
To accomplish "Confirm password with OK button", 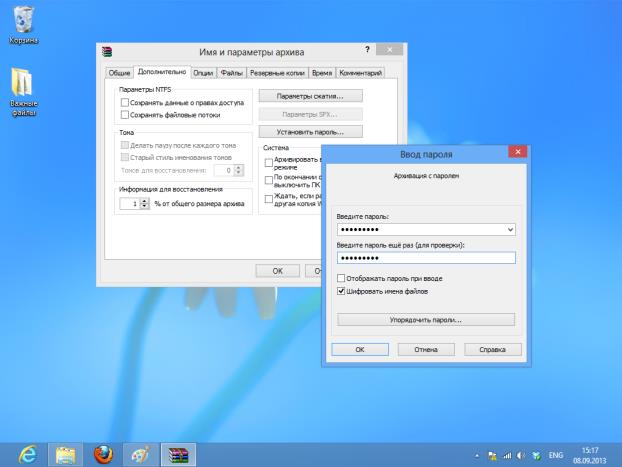I will point(360,350).
